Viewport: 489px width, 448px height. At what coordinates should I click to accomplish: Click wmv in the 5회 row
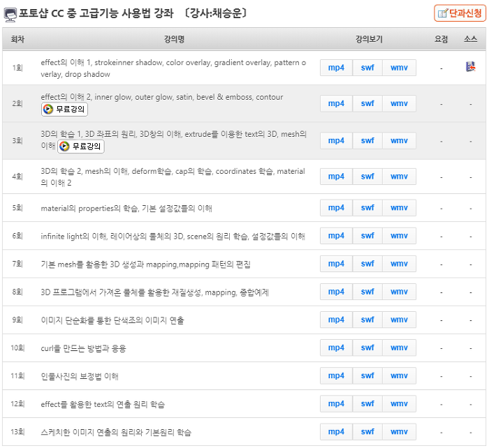399,208
